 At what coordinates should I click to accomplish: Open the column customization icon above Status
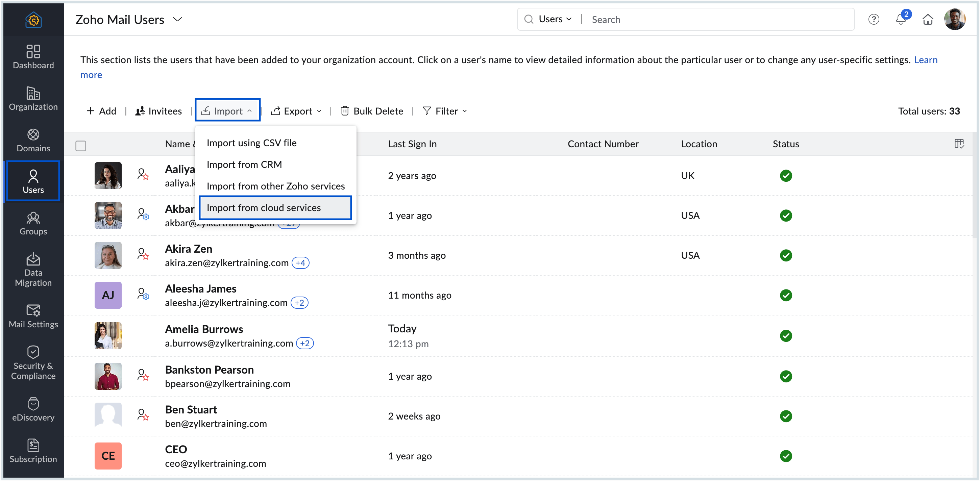pyautogui.click(x=959, y=144)
